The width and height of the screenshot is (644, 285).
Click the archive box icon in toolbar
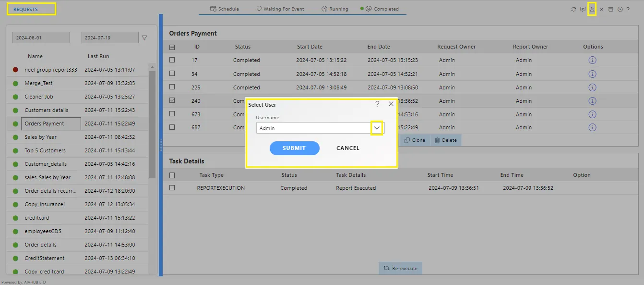[611, 9]
